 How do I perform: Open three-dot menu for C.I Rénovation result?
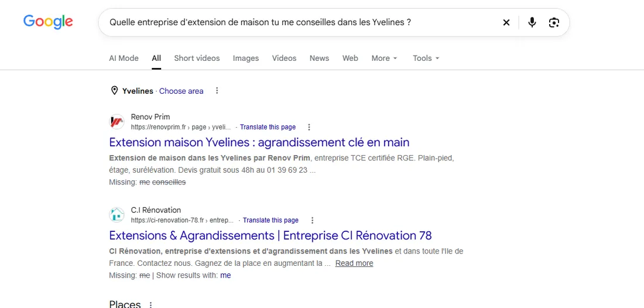click(312, 220)
